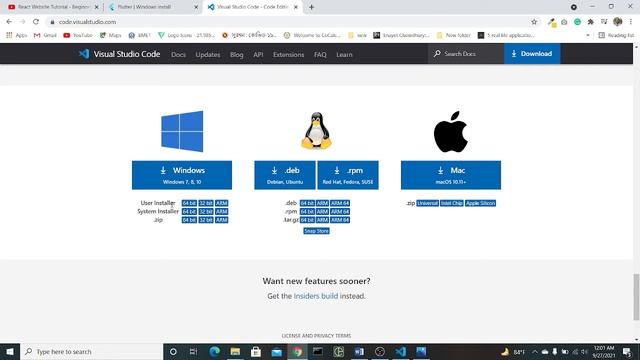Click the Apple logo image
This screenshot has width=640, height=360.
[451, 131]
